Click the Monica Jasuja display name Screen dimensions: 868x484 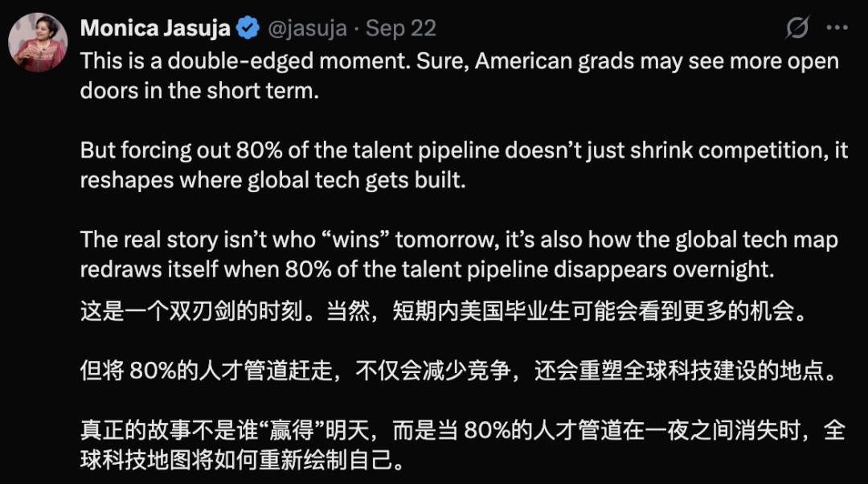point(155,29)
